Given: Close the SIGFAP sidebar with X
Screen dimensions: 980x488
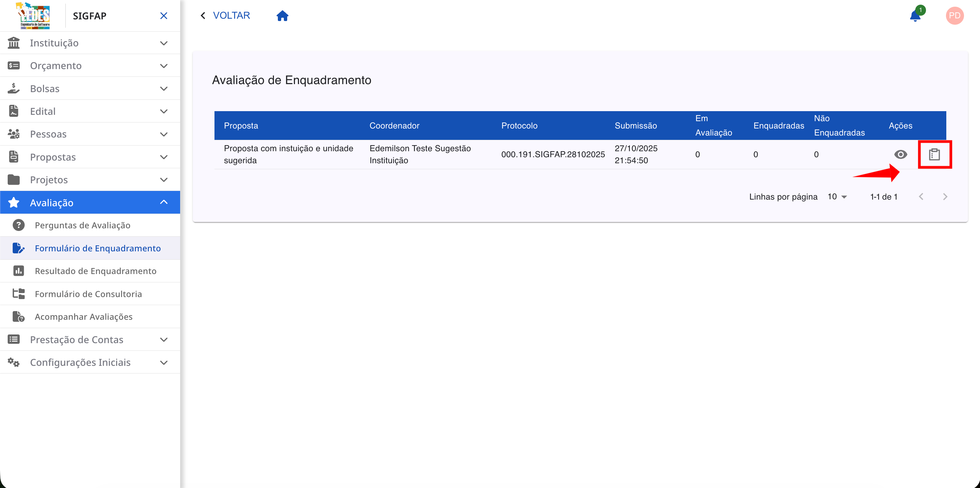Looking at the screenshot, I should [x=163, y=16].
